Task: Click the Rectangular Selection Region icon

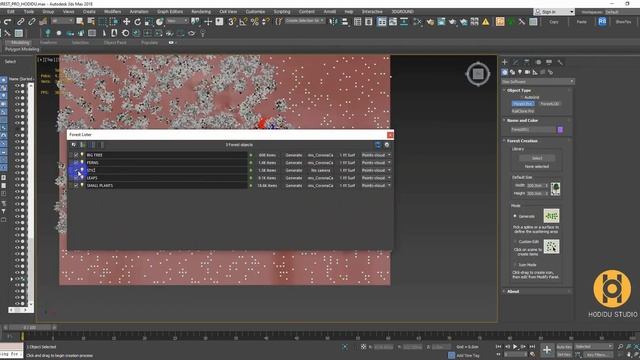Action: tap(102, 22)
